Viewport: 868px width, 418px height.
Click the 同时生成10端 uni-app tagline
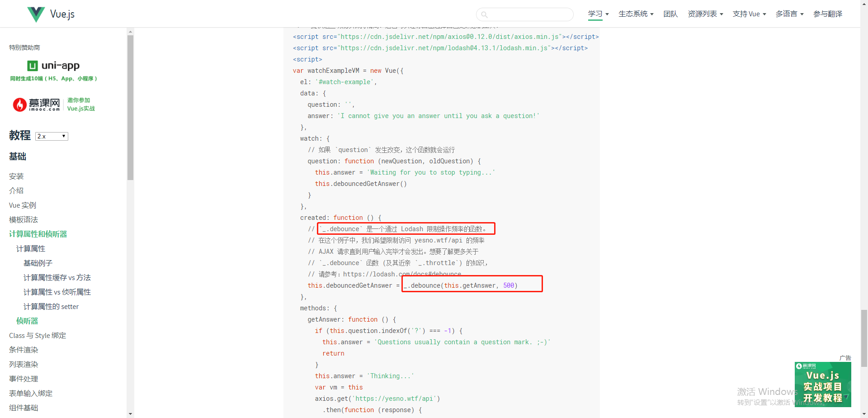[x=53, y=79]
